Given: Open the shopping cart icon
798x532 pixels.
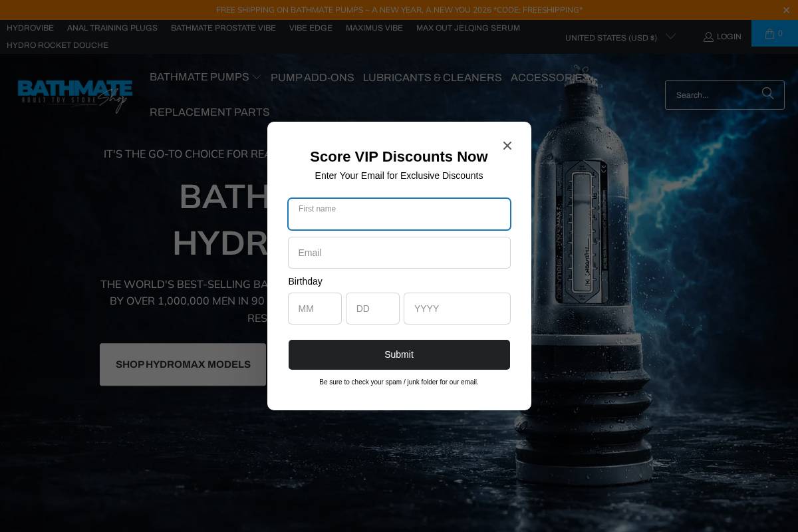Looking at the screenshot, I should click(x=769, y=34).
